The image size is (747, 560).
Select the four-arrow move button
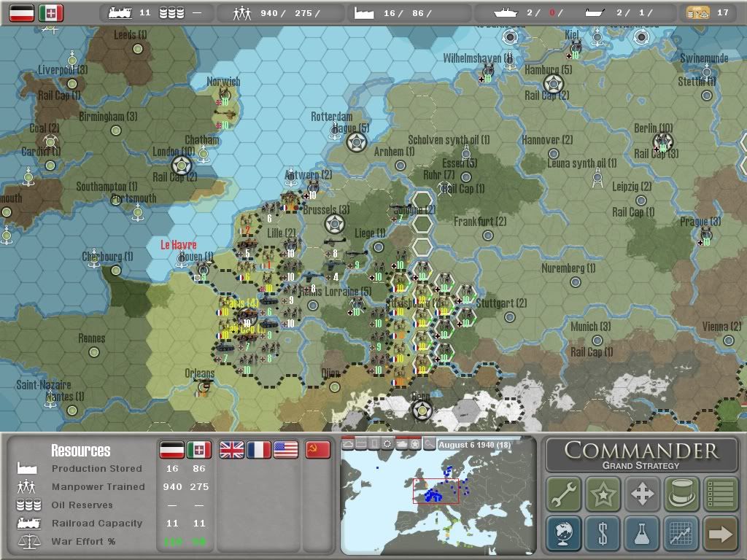(642, 494)
